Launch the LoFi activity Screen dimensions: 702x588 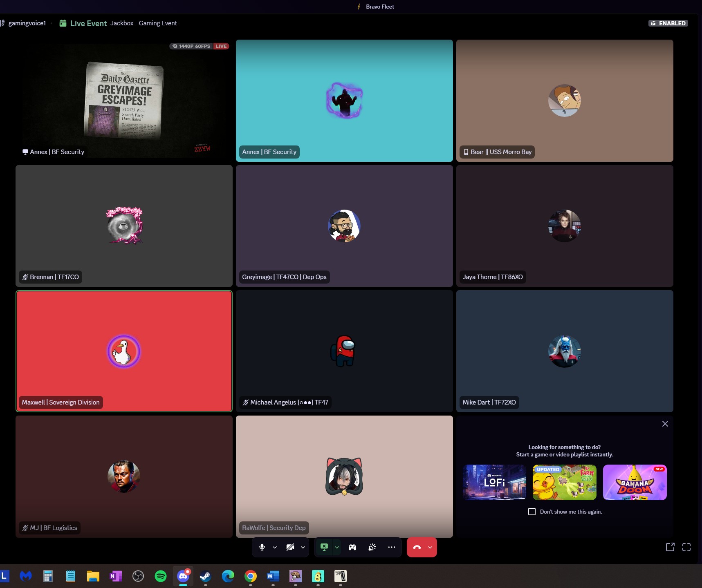tap(494, 482)
